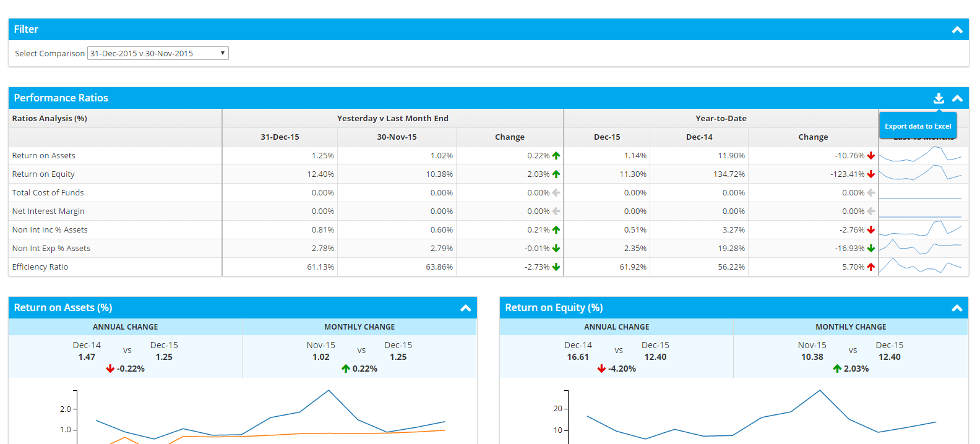Click red up arrow for Efficiency Ratio year-to-date
The image size is (980, 444).
[871, 267]
